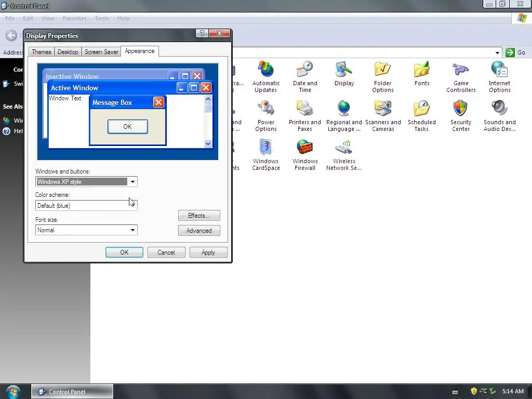Click the Window Text preview label

click(x=65, y=98)
